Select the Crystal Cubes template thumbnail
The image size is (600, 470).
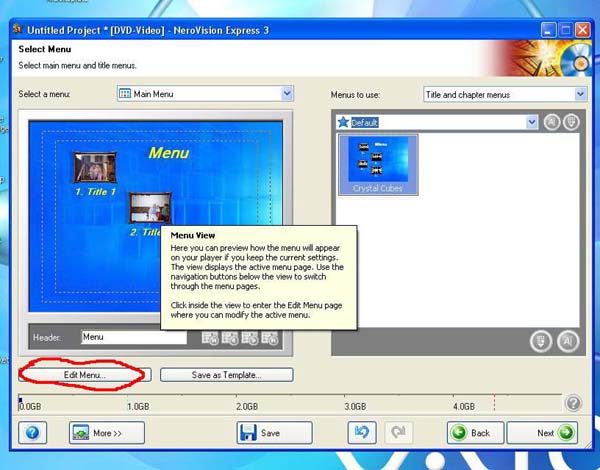pos(378,165)
